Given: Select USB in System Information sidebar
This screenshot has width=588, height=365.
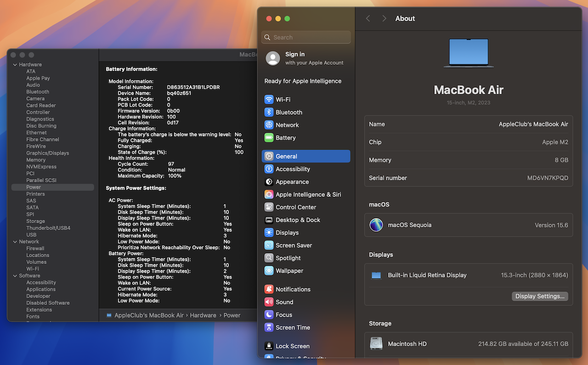Looking at the screenshot, I should coord(31,235).
